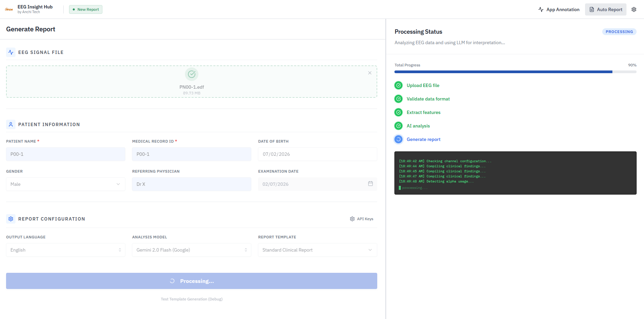Click the Processing button spinner icon

pyautogui.click(x=172, y=281)
